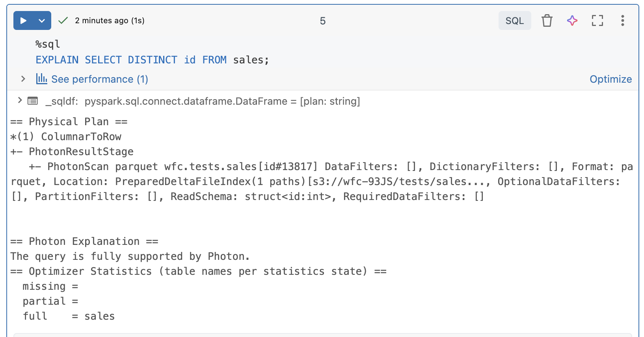Expand the _sqldf DataFrame schema chevron
644x337 pixels.
coord(20,101)
